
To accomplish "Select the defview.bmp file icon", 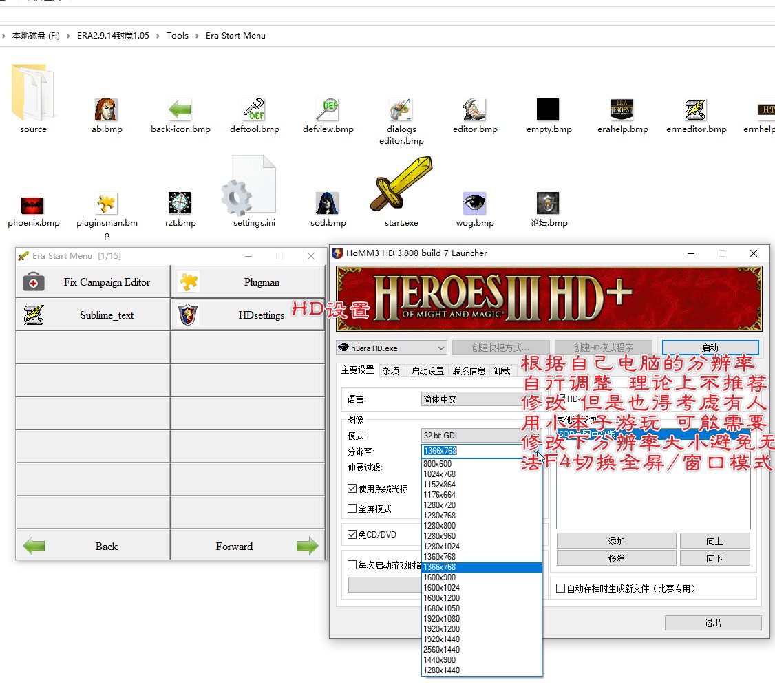I will (328, 109).
